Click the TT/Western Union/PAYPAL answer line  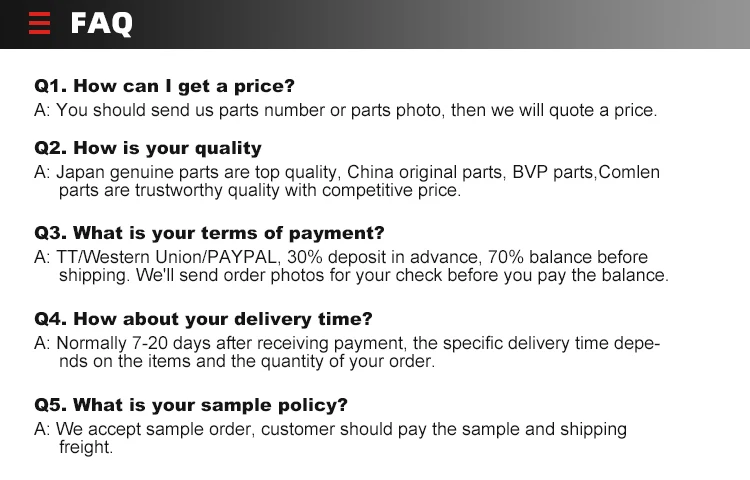tap(341, 257)
